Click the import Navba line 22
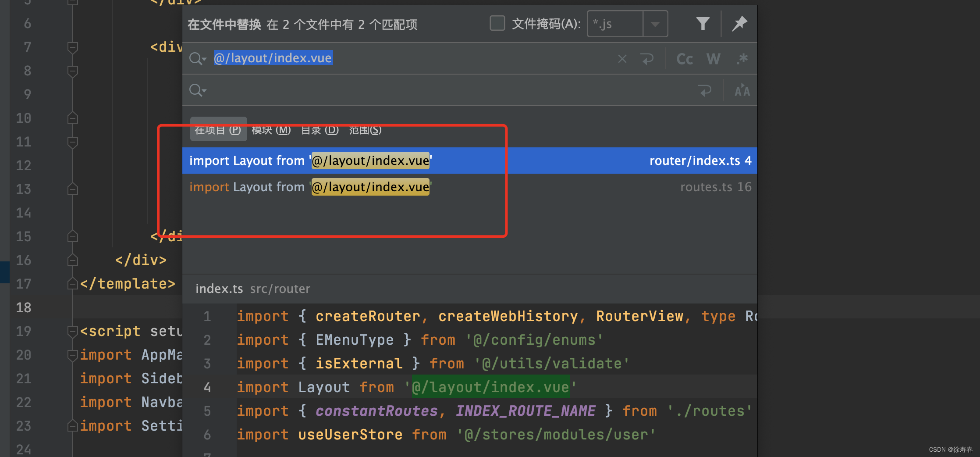 coord(131,402)
